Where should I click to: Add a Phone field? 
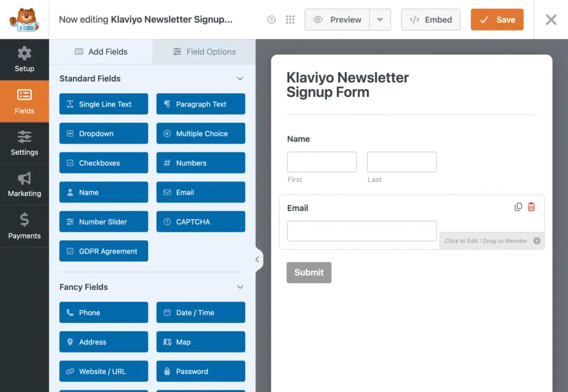click(x=104, y=312)
